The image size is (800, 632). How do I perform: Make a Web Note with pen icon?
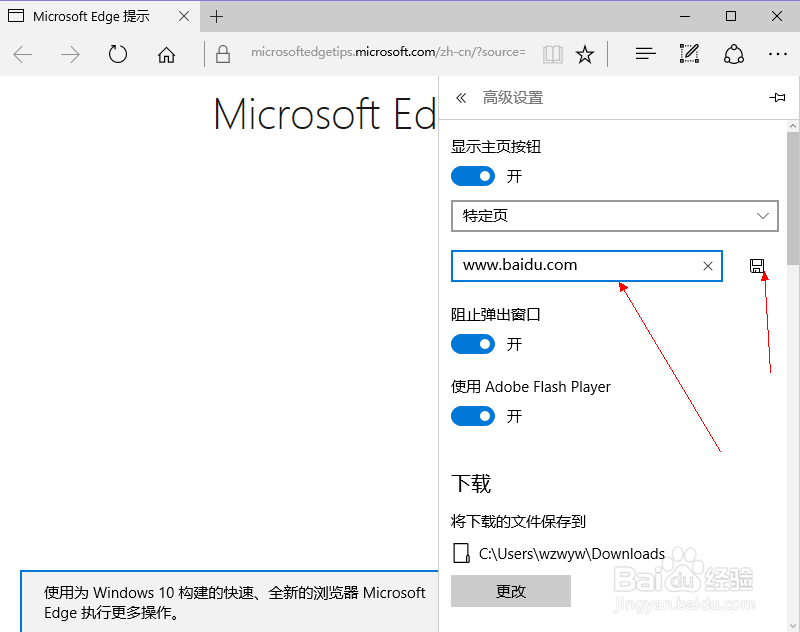click(x=689, y=54)
